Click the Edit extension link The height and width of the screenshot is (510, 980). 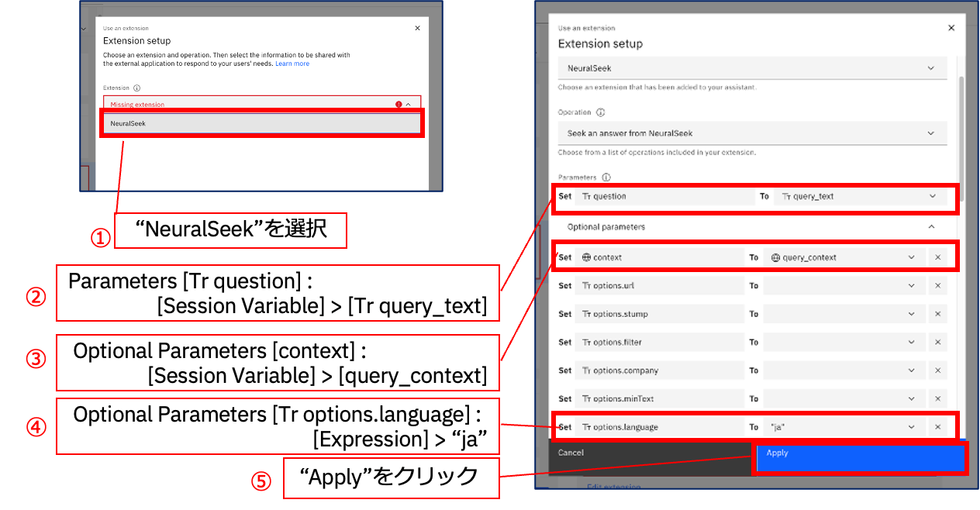pos(613,487)
